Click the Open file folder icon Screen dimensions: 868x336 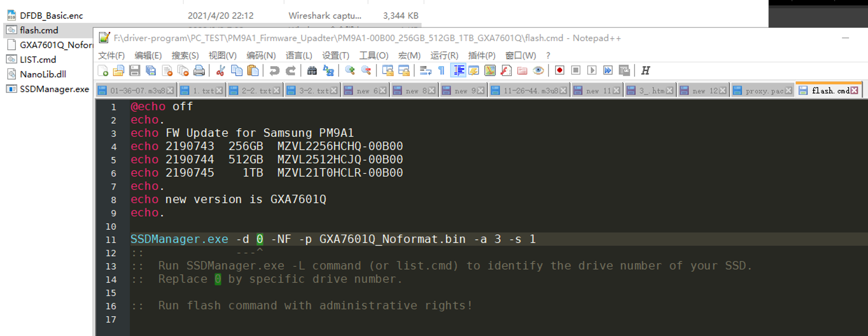point(119,71)
